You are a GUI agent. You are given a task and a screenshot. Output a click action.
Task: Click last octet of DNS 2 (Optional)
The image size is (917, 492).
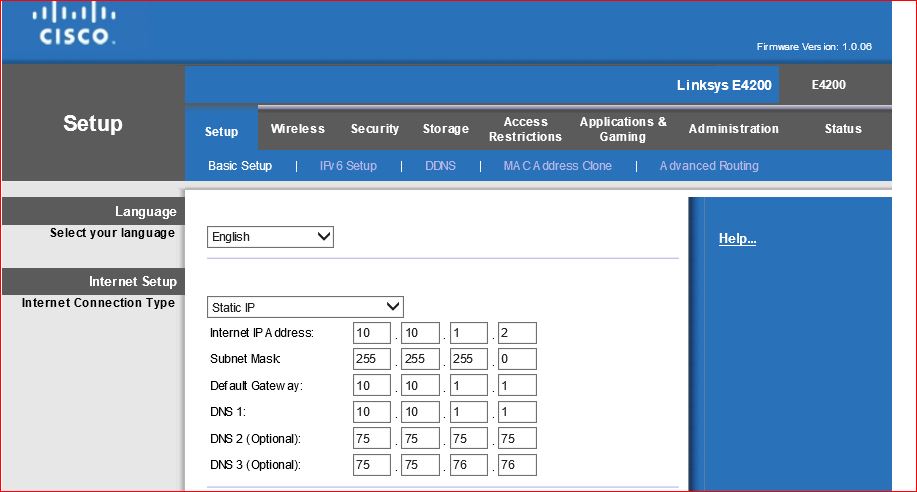(517, 438)
